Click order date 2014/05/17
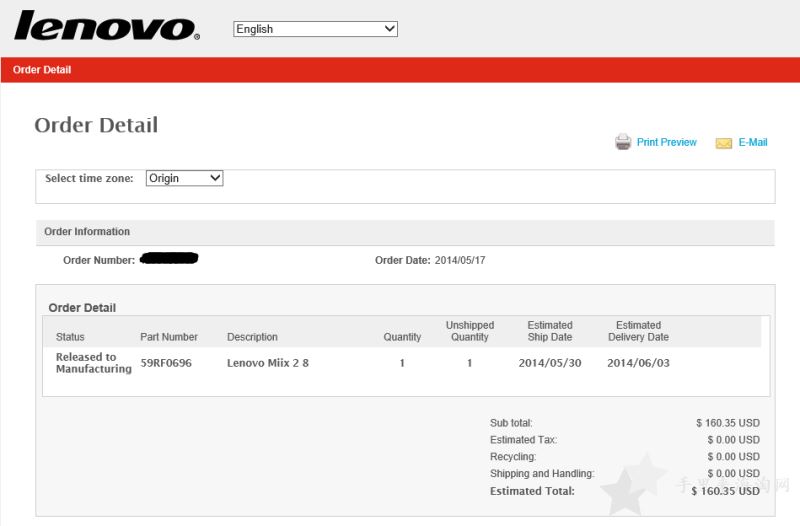This screenshot has width=800, height=526. pyautogui.click(x=460, y=260)
